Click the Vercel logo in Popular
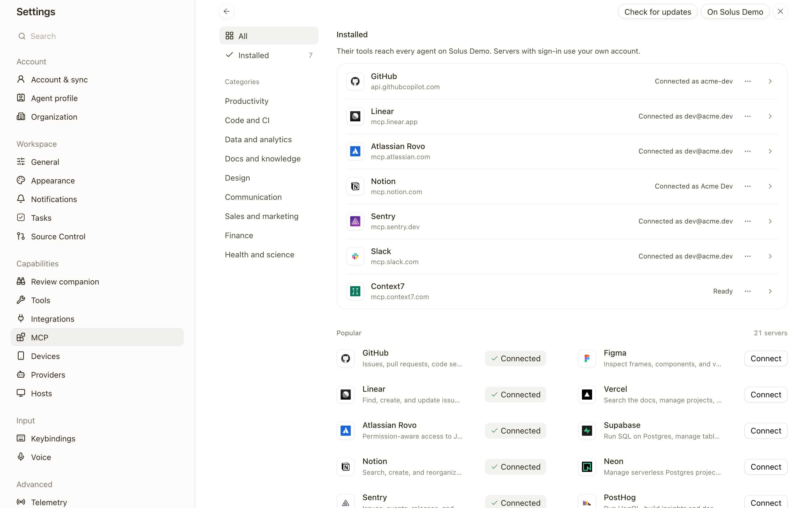This screenshot has height=508, width=812. tap(587, 395)
